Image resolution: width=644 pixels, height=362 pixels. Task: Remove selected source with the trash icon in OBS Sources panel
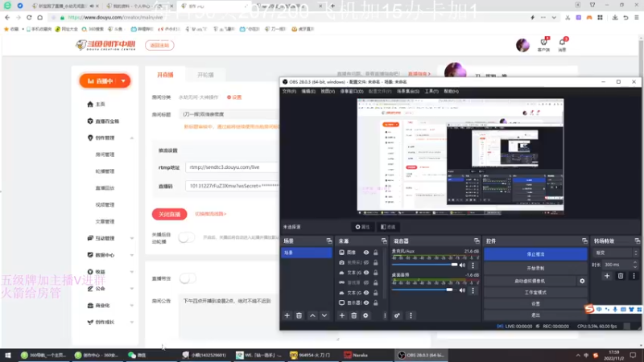point(353,315)
